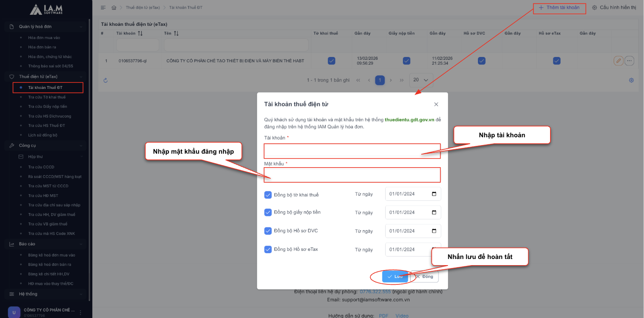Open table settings gear icon at right
This screenshot has width=644, height=318.
631,80
